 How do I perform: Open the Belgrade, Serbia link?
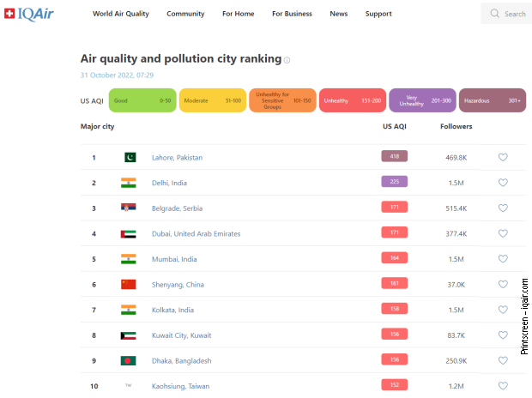tap(177, 208)
